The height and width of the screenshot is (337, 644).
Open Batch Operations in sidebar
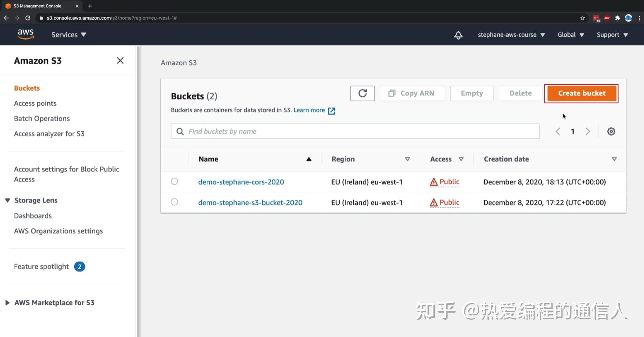point(42,119)
